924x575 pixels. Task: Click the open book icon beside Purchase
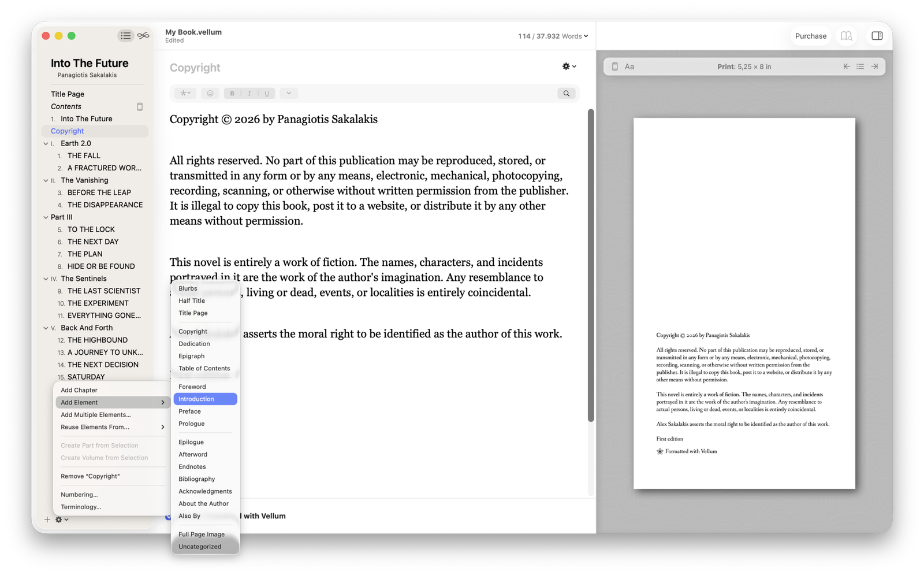[x=847, y=36]
